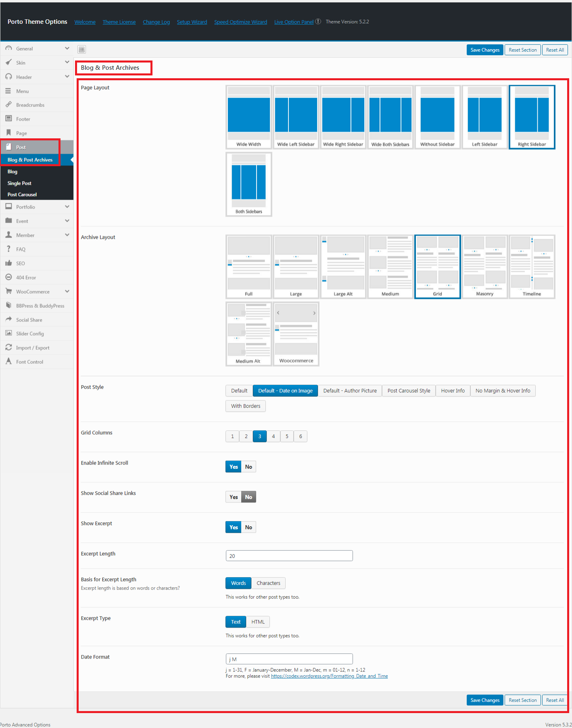The height and width of the screenshot is (728, 572).
Task: Select Hover Info post style
Action: tap(453, 391)
